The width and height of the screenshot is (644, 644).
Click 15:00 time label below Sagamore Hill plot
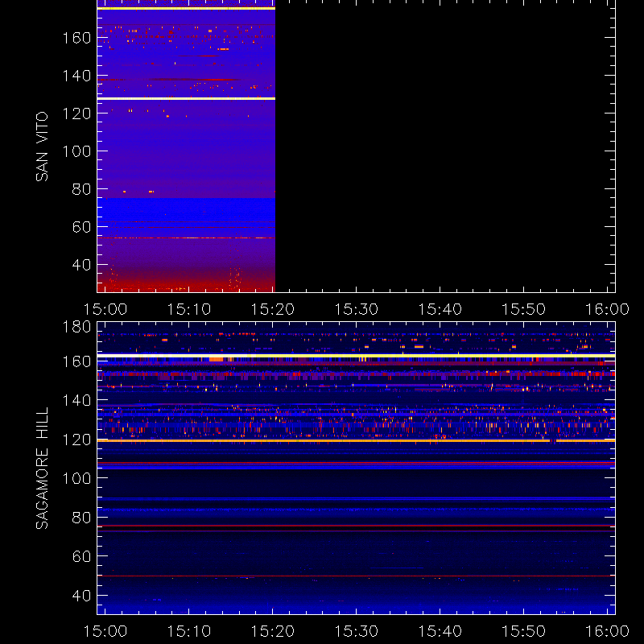click(x=105, y=631)
